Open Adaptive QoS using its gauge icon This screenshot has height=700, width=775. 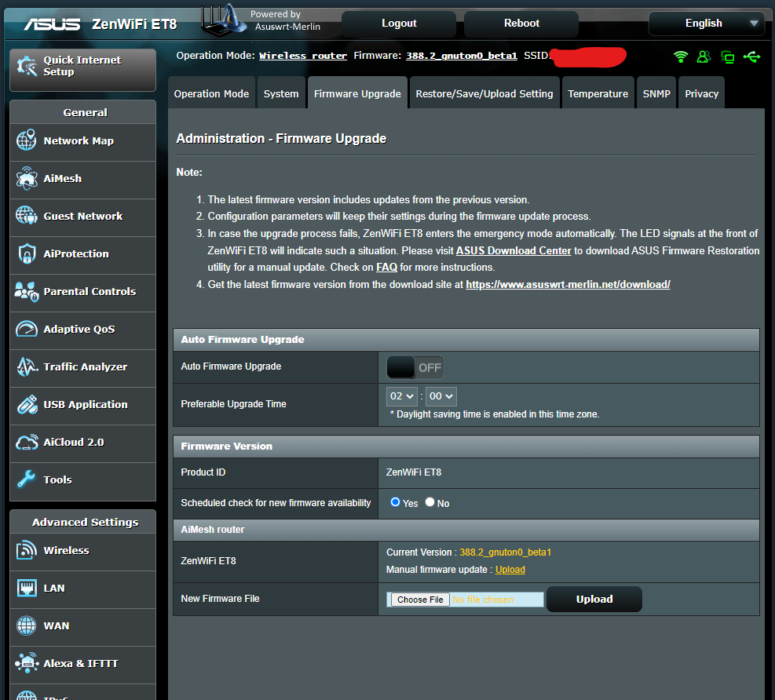(x=26, y=330)
